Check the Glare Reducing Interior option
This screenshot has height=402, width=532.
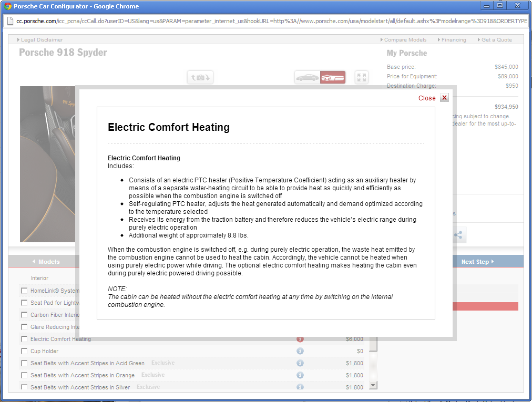pos(24,327)
